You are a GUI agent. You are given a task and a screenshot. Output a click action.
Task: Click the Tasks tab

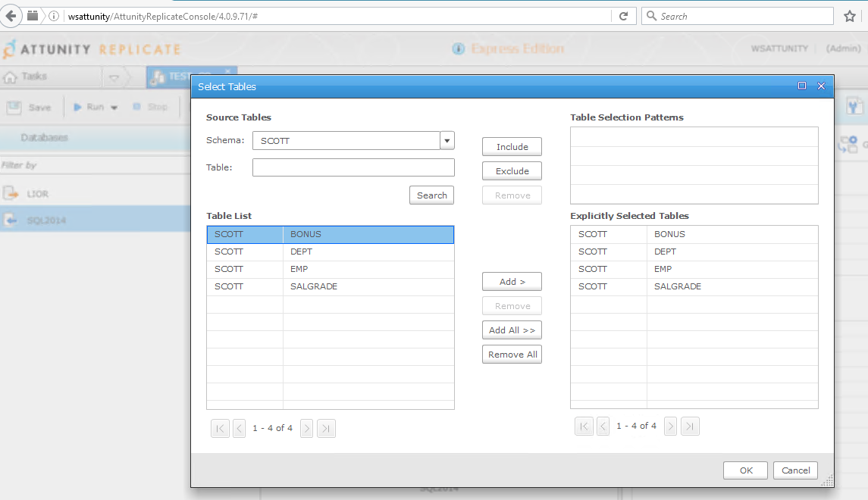point(27,77)
